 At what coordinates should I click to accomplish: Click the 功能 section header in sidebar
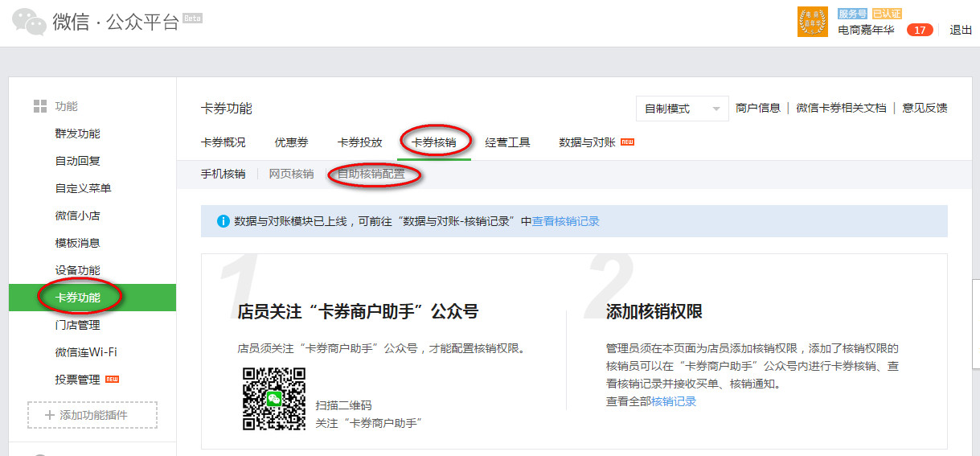point(67,106)
